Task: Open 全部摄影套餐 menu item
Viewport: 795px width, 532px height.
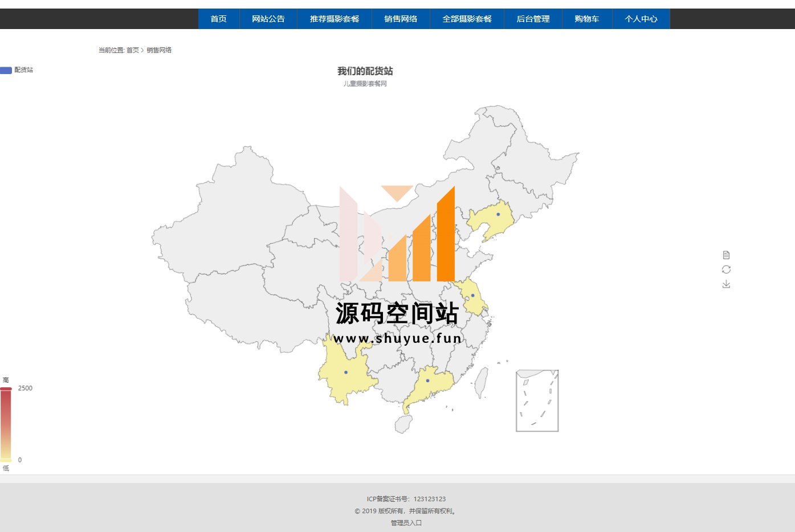Action: point(467,19)
